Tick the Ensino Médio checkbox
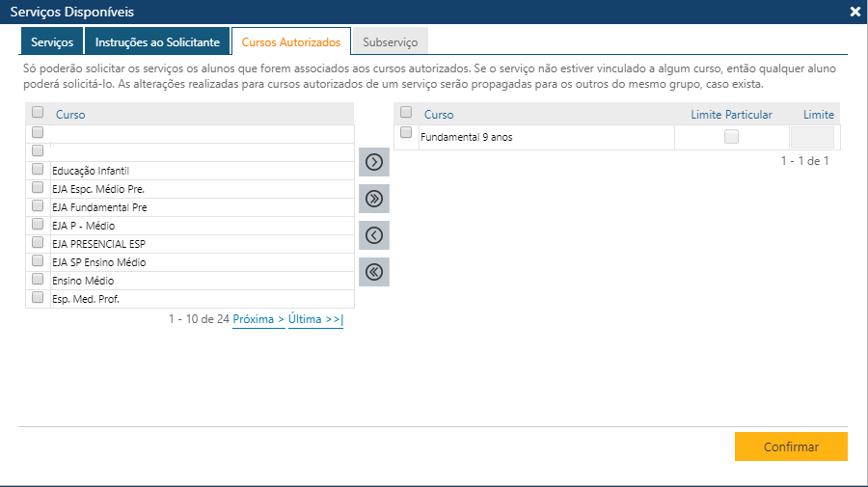 point(38,280)
